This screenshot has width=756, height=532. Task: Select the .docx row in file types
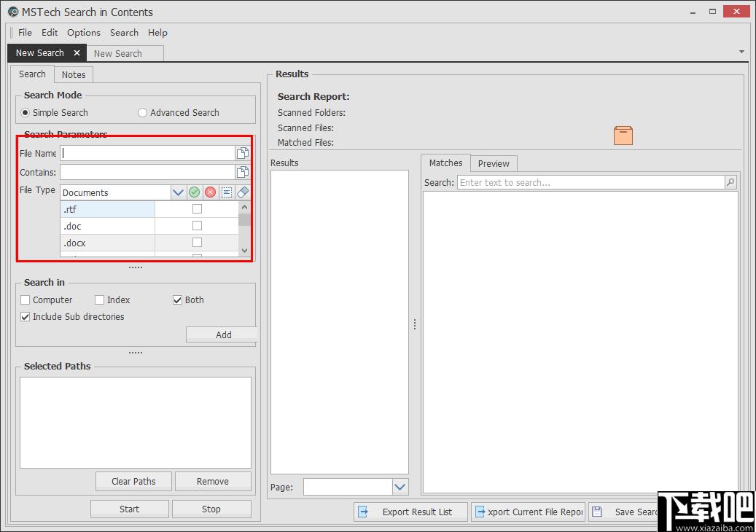[x=149, y=243]
